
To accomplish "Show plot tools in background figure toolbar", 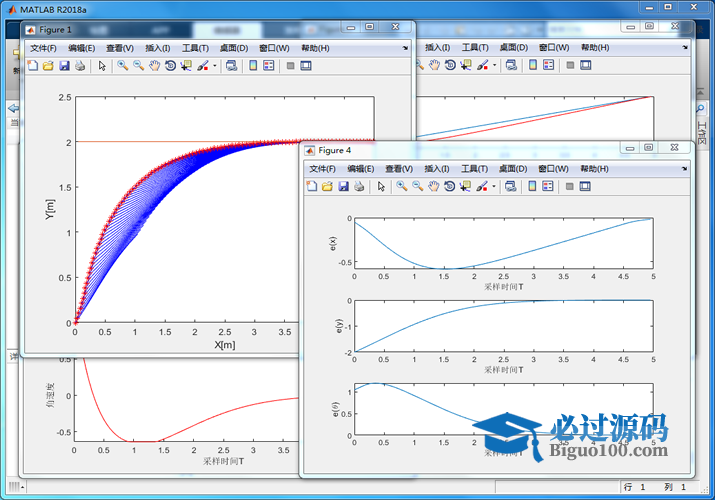I will [x=585, y=65].
